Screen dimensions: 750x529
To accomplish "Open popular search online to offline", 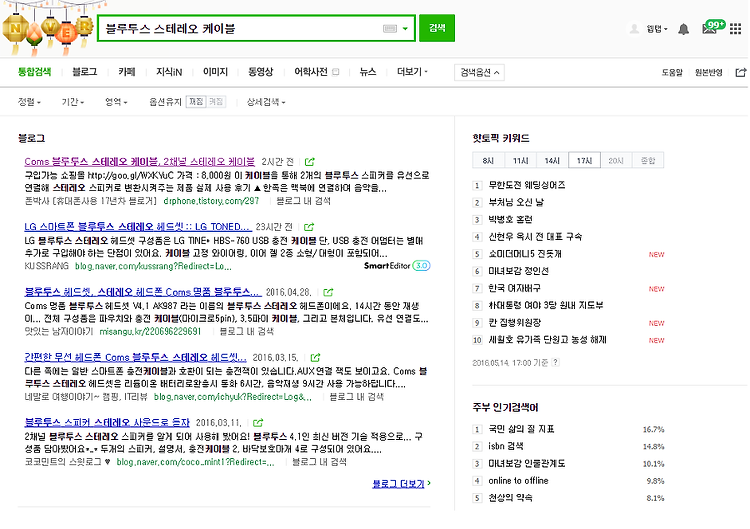I will pyautogui.click(x=518, y=481).
